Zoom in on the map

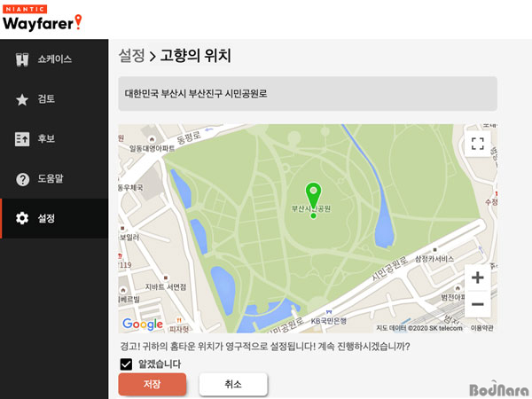pyautogui.click(x=477, y=278)
